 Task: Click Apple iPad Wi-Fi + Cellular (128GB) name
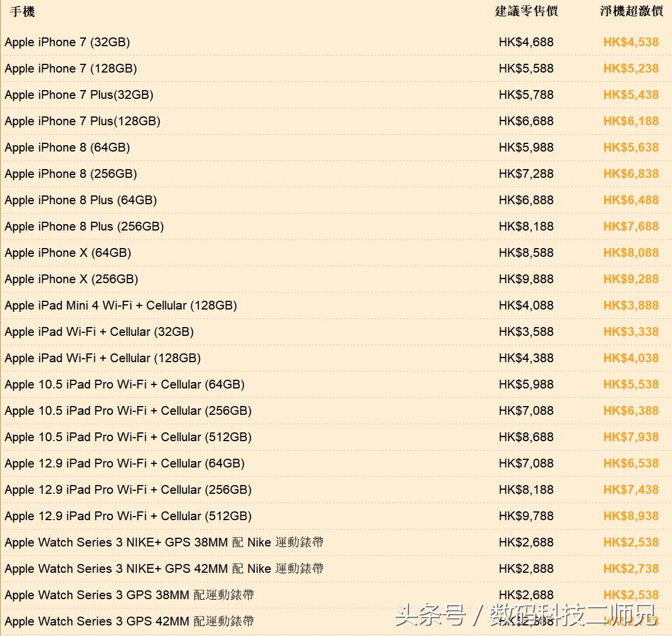102,358
